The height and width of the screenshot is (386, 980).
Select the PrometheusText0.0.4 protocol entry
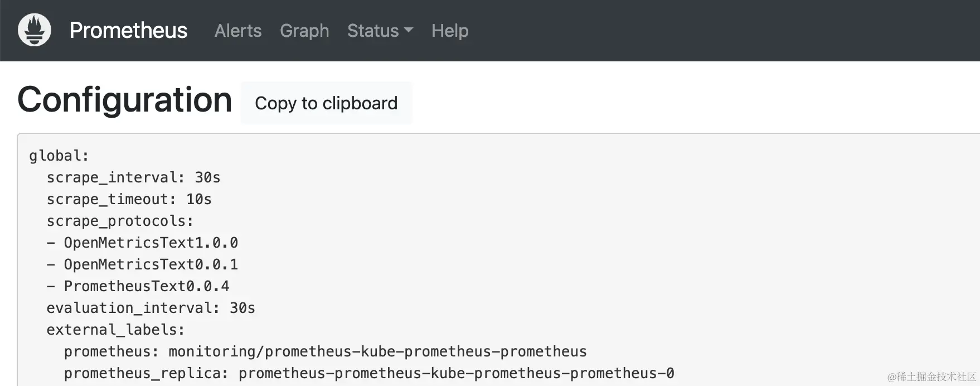pos(146,286)
